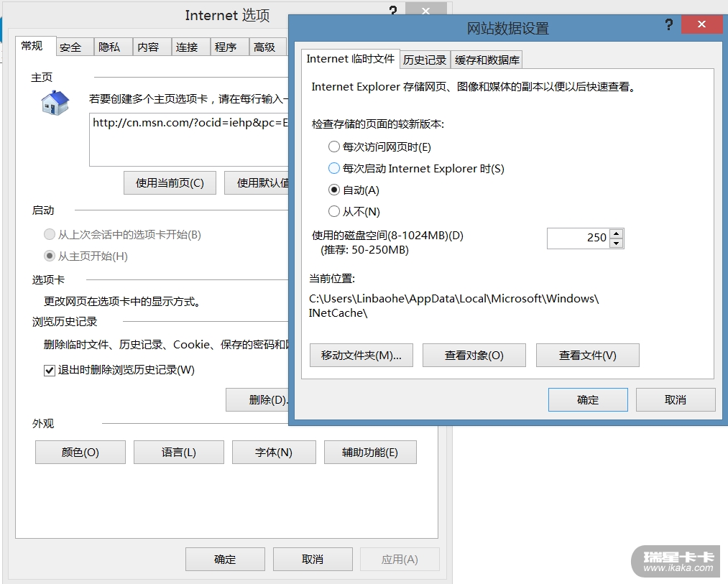
Task: Open 语言(L) settings
Action: click(179, 452)
